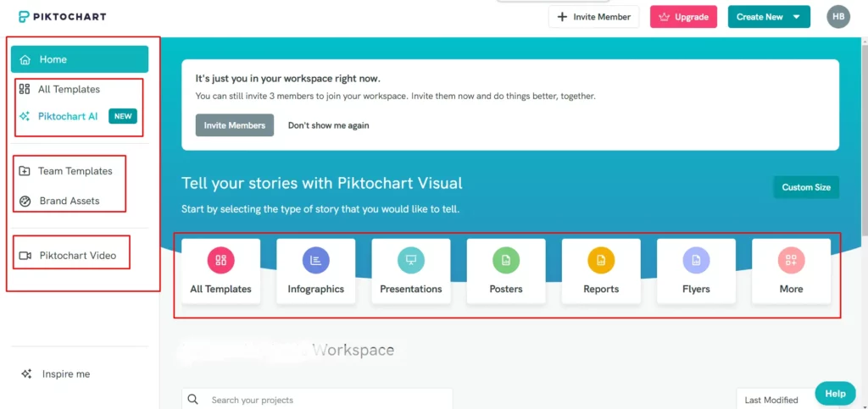Open Piktochart AI in the sidebar
Viewport: 868px width, 409px height.
click(x=68, y=117)
